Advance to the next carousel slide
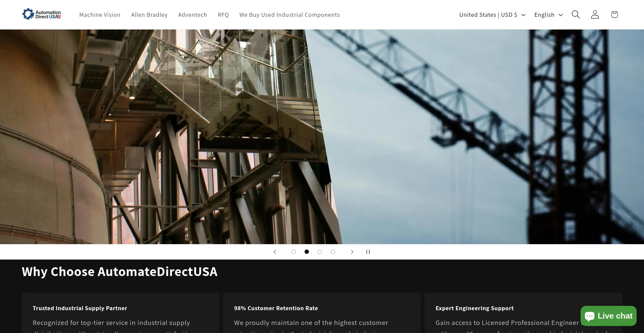Screen dimensions: 644x333 click(x=352, y=252)
